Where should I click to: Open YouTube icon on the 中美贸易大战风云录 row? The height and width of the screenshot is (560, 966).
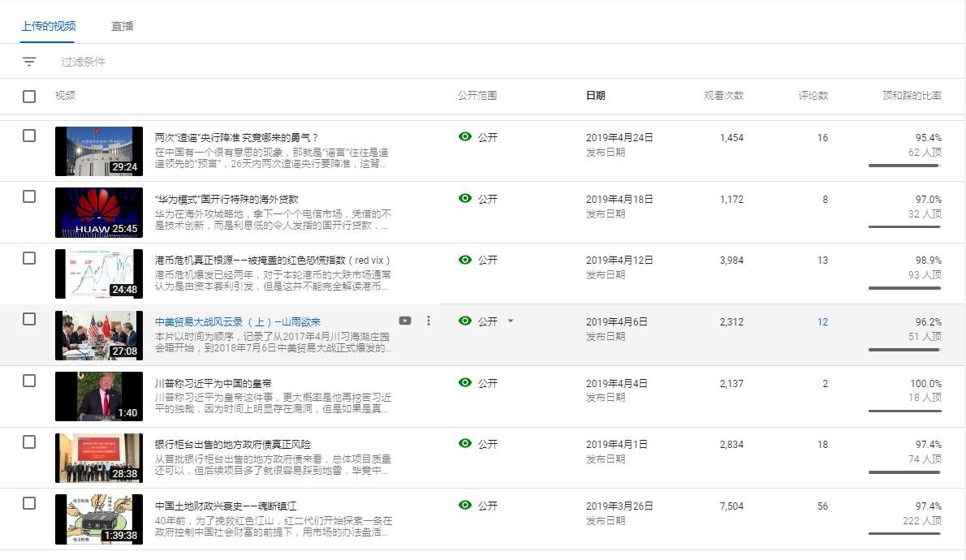point(405,321)
